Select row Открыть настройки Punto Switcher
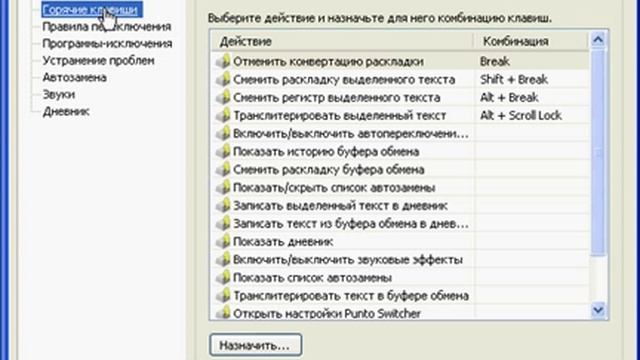Screen dimensions: 640x360 tap(400, 312)
